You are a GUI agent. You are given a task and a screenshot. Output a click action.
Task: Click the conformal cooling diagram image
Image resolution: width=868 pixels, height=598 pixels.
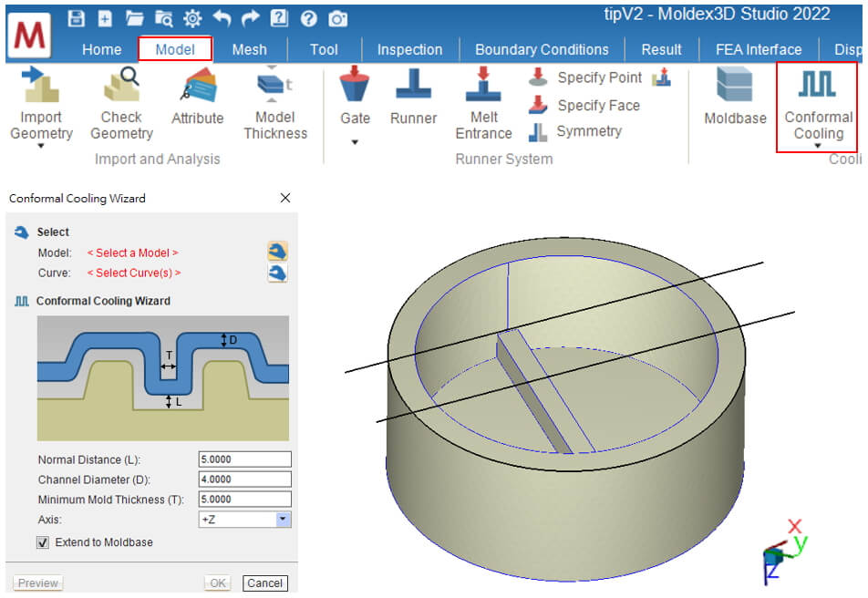tap(162, 378)
